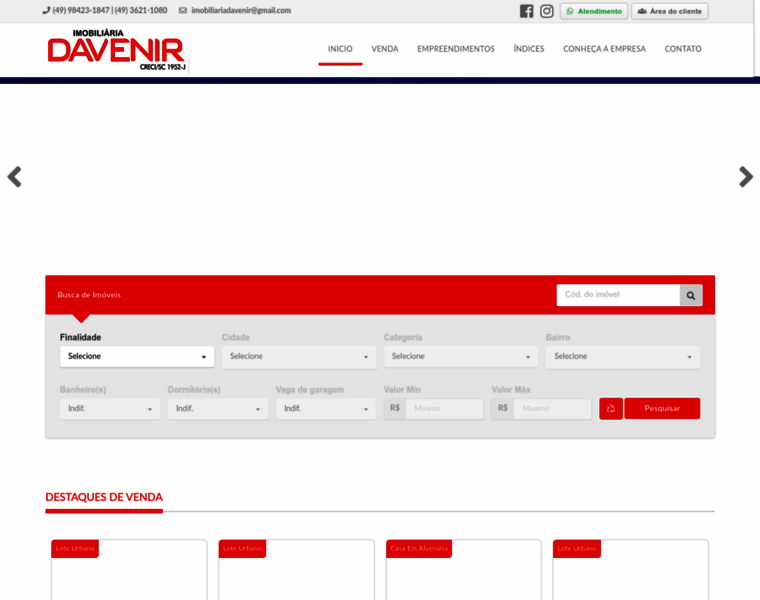Open the ÍNDICES menu item
This screenshot has width=760, height=600.
point(529,49)
